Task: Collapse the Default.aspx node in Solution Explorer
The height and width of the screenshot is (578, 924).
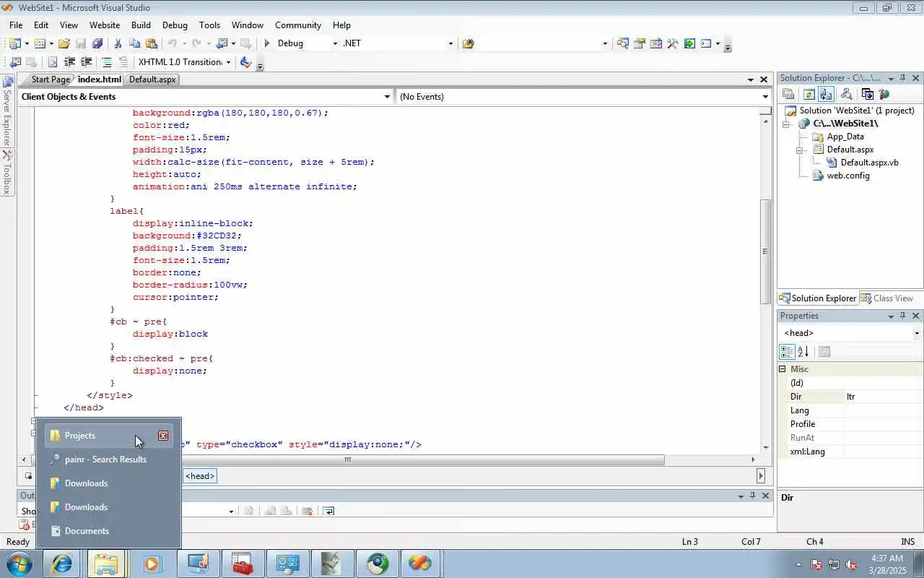Action: pos(800,150)
